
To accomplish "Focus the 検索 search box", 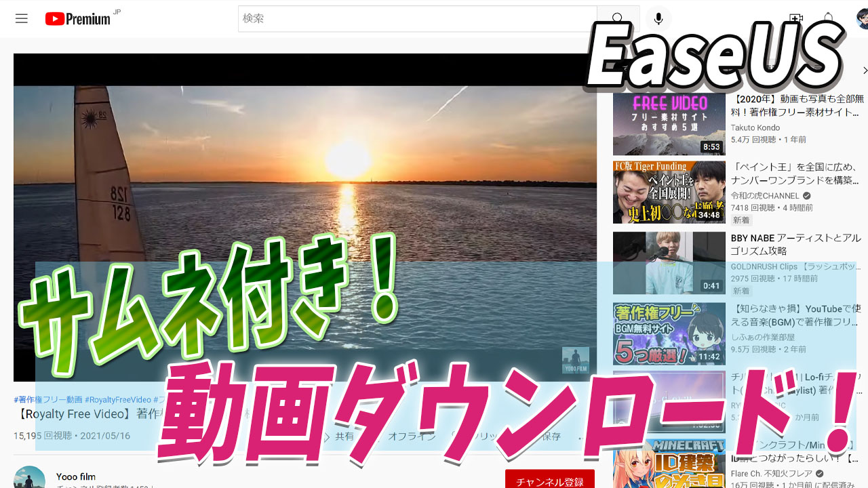I will 417,18.
